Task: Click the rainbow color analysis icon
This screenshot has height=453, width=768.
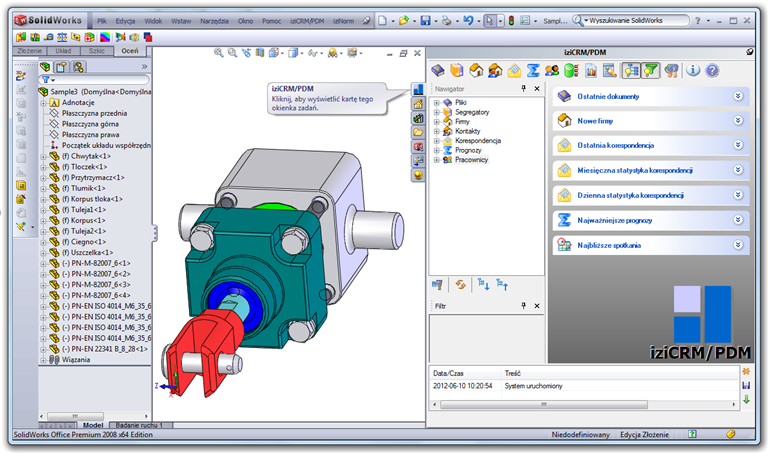Action: point(105,37)
